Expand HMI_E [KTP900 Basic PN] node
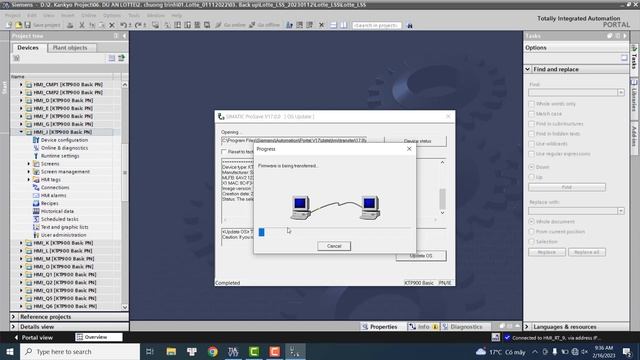 click(21, 108)
